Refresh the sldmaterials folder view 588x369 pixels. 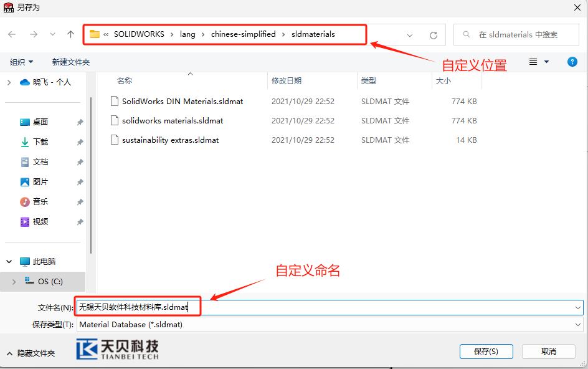[434, 36]
